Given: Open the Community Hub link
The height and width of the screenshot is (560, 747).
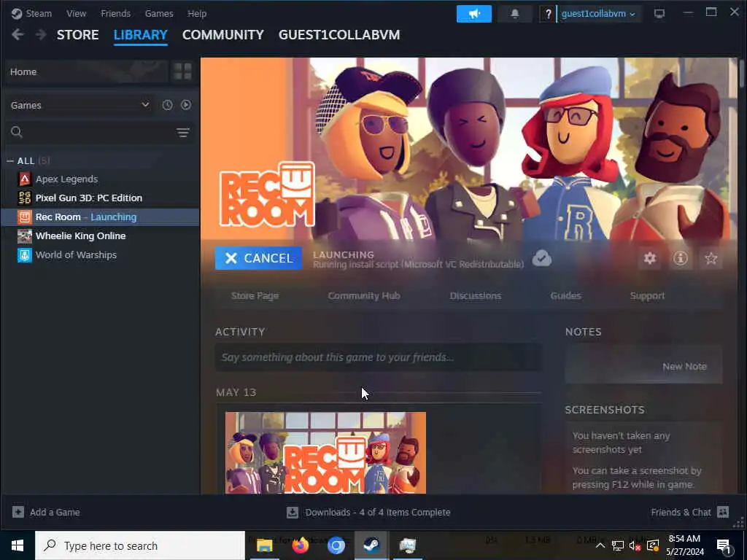Looking at the screenshot, I should tap(364, 296).
